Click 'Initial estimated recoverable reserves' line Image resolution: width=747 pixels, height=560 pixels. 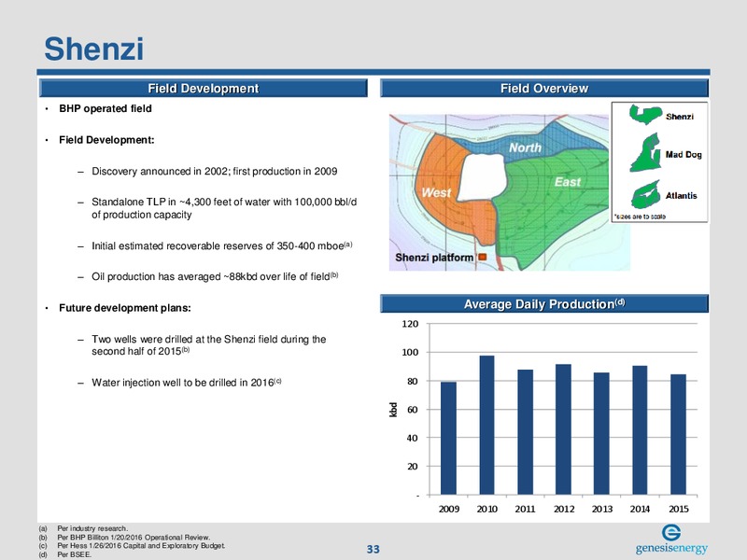pos(222,245)
